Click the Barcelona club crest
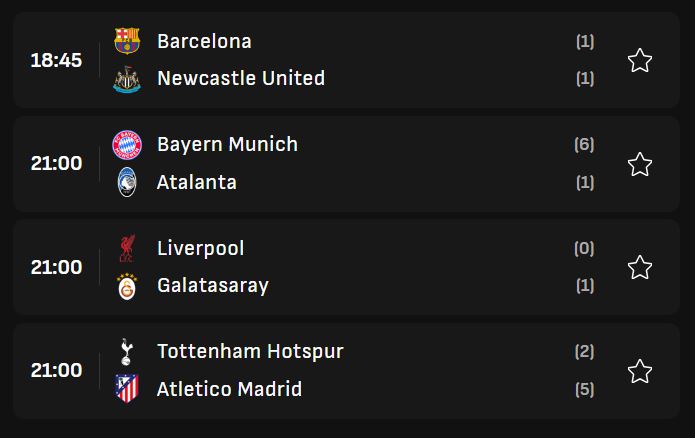This screenshot has height=438, width=695. 127,41
